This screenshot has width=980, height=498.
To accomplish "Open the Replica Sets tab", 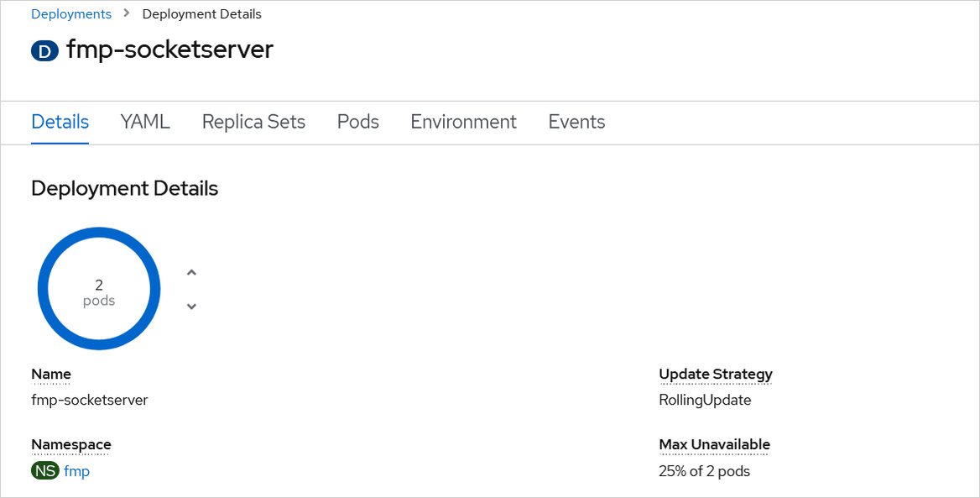I will click(253, 122).
